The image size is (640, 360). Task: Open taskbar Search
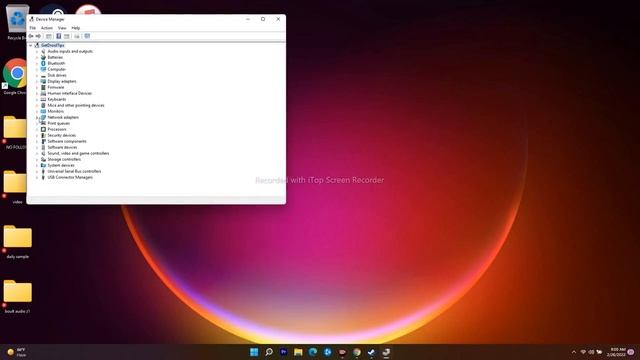269,352
